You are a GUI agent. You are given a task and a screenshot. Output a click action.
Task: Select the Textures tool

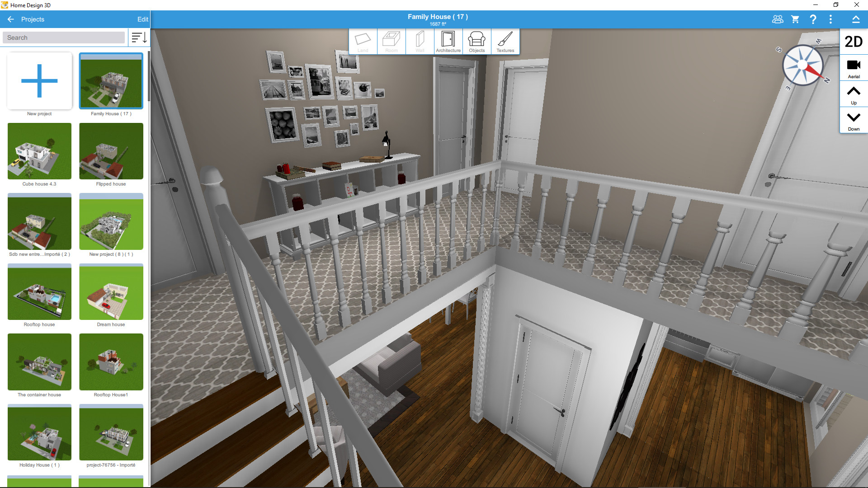point(505,41)
